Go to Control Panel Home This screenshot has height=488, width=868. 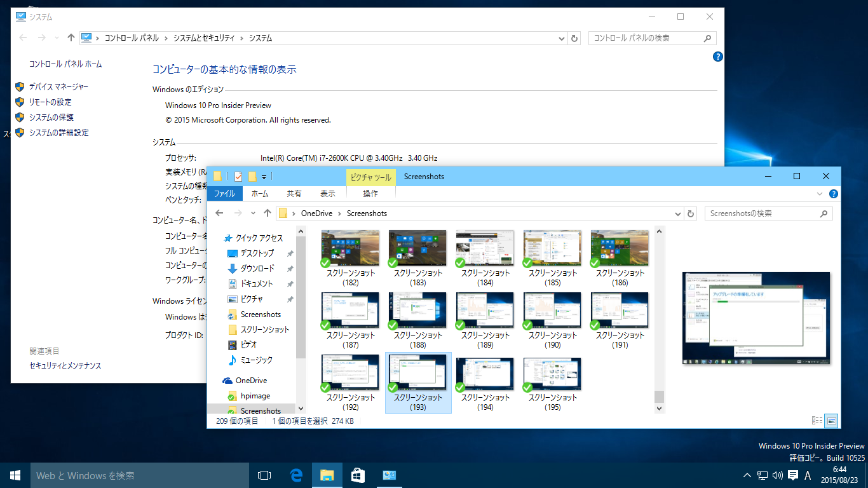click(x=65, y=64)
